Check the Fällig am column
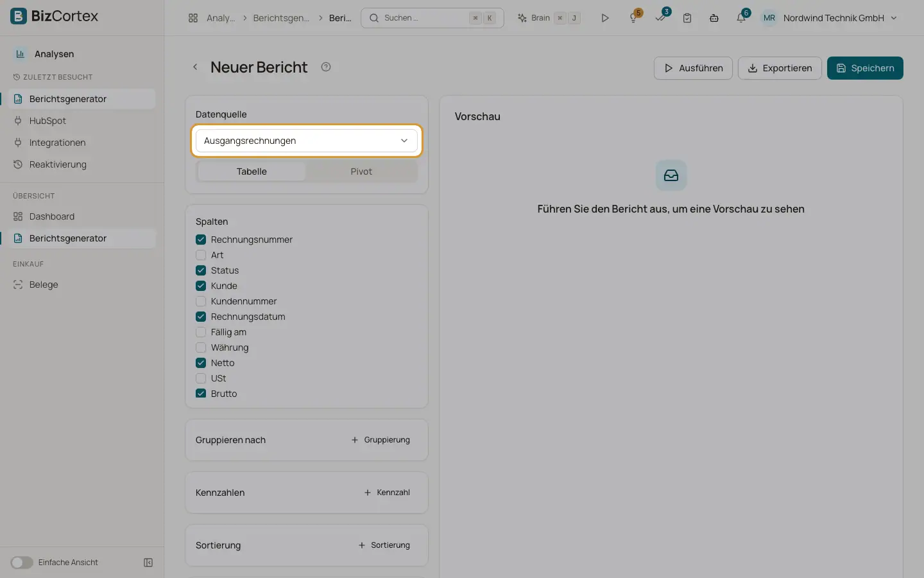 [201, 332]
